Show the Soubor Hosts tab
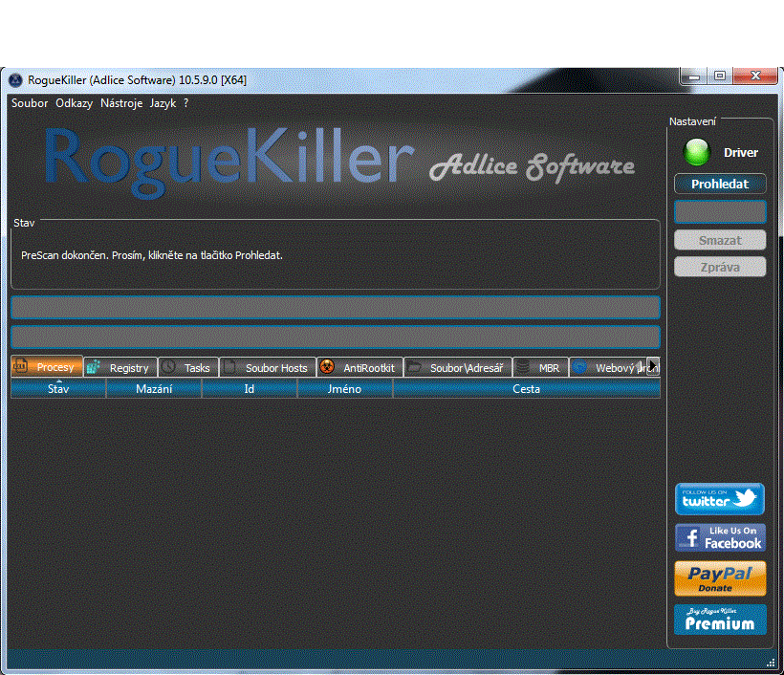The width and height of the screenshot is (784, 675). [x=268, y=367]
